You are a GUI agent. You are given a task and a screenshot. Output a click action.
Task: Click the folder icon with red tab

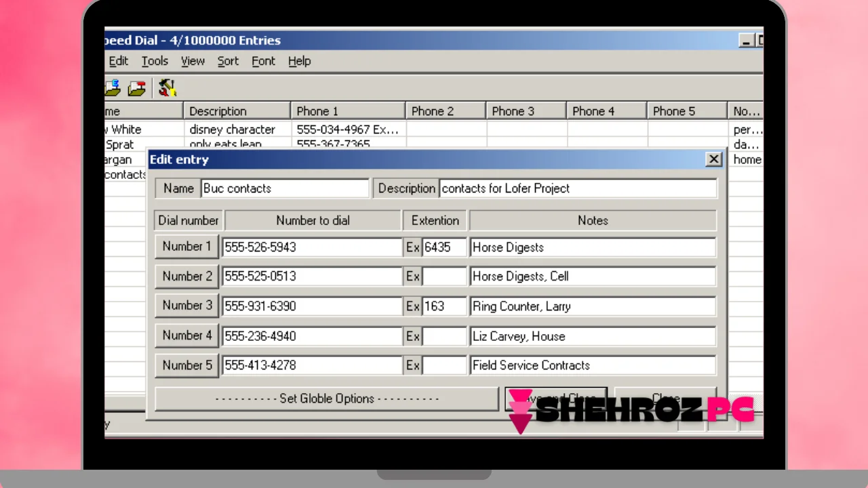(137, 87)
